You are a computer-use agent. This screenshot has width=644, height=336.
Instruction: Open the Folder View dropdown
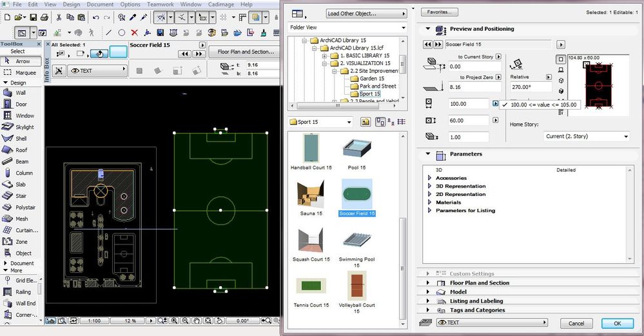347,28
